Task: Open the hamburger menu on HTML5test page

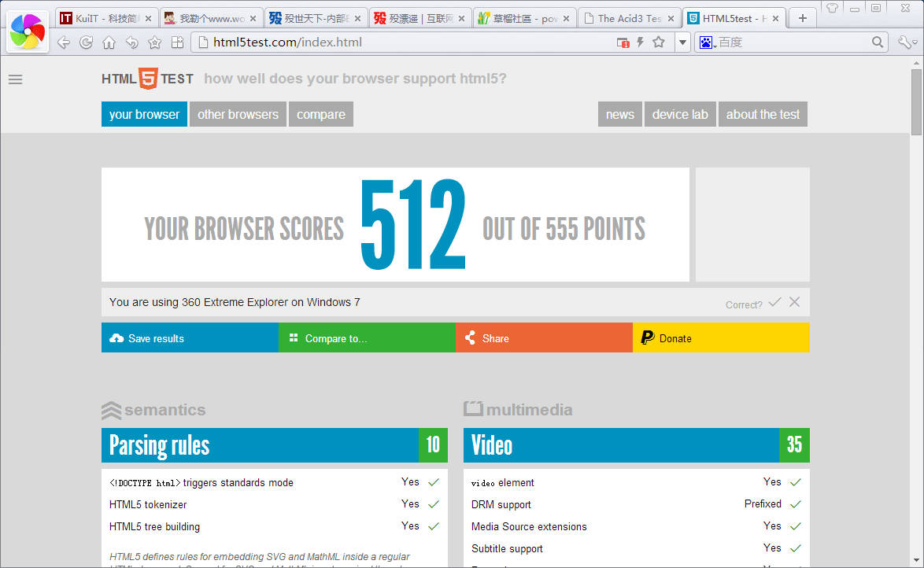Action: click(15, 79)
